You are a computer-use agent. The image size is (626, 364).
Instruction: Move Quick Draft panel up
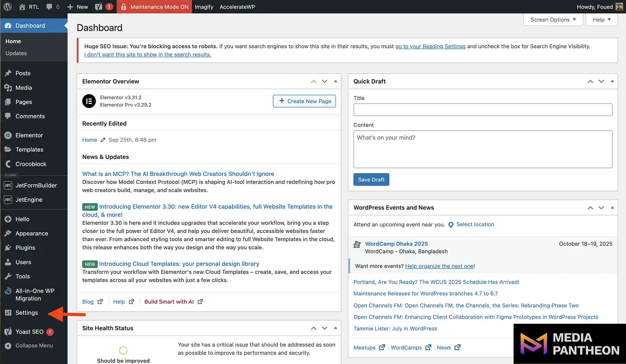pyautogui.click(x=590, y=81)
